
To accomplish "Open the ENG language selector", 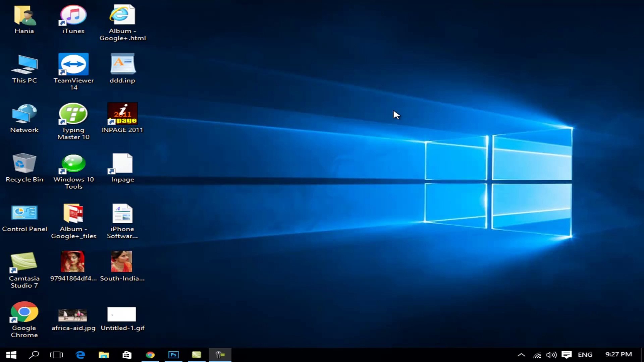I will (585, 355).
